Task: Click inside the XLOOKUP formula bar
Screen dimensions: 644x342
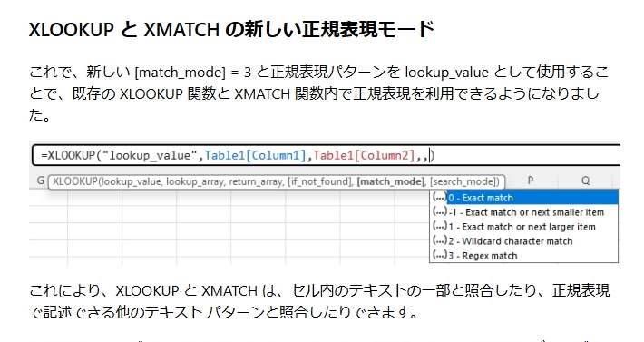Action: (327, 155)
